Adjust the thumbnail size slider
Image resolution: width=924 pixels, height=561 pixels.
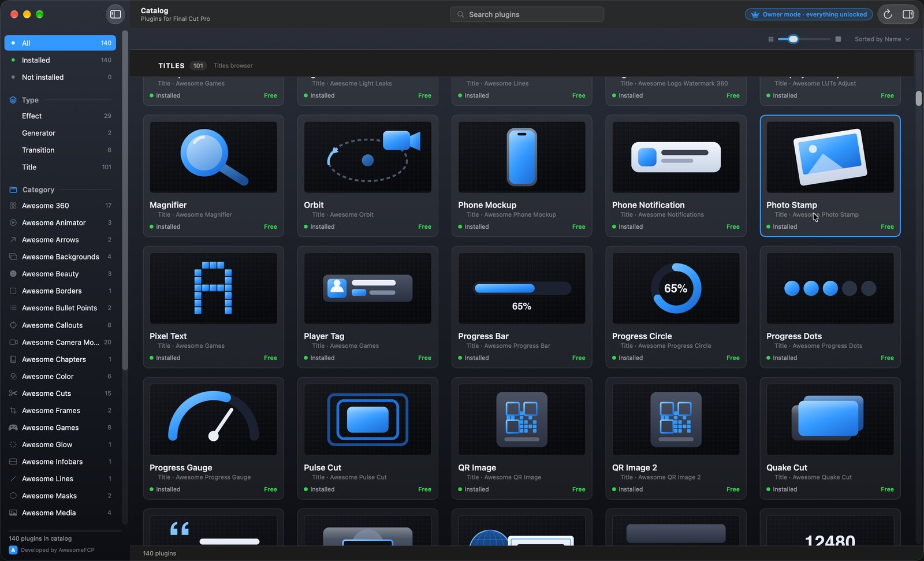pyautogui.click(x=804, y=39)
